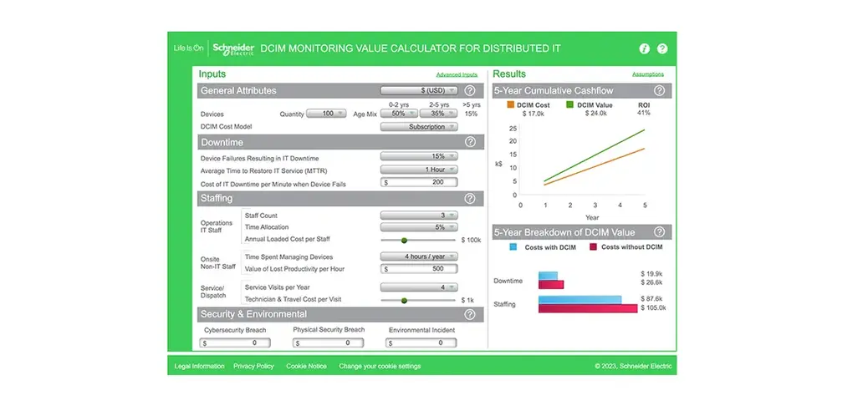
Task: Open Time Spent Managing Devices dropdown
Action: point(419,256)
